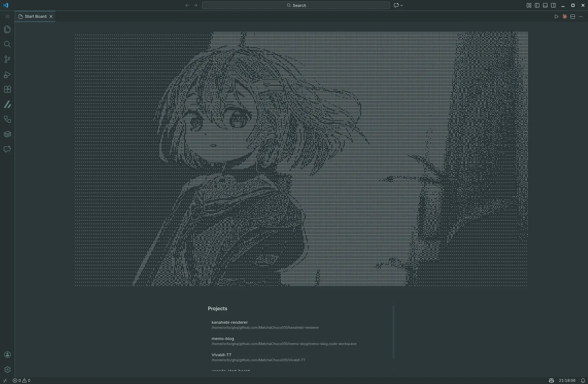This screenshot has height=384, width=588.
Task: Open the Run and Debug view
Action: tap(7, 74)
